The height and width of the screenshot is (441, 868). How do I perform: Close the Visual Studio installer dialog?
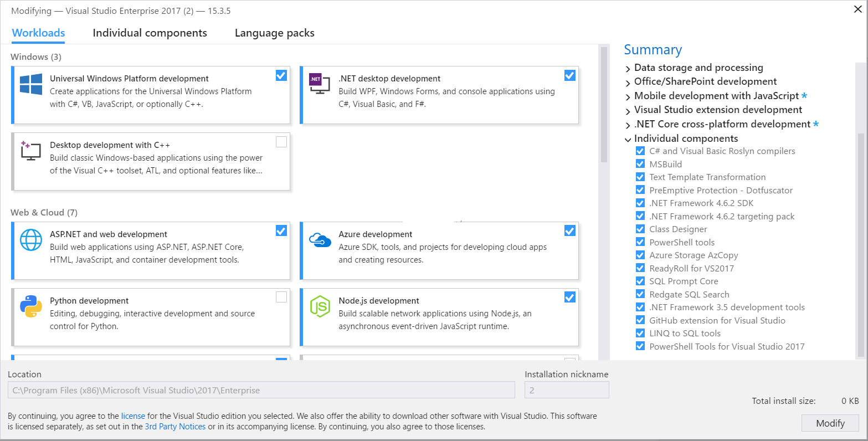(857, 9)
